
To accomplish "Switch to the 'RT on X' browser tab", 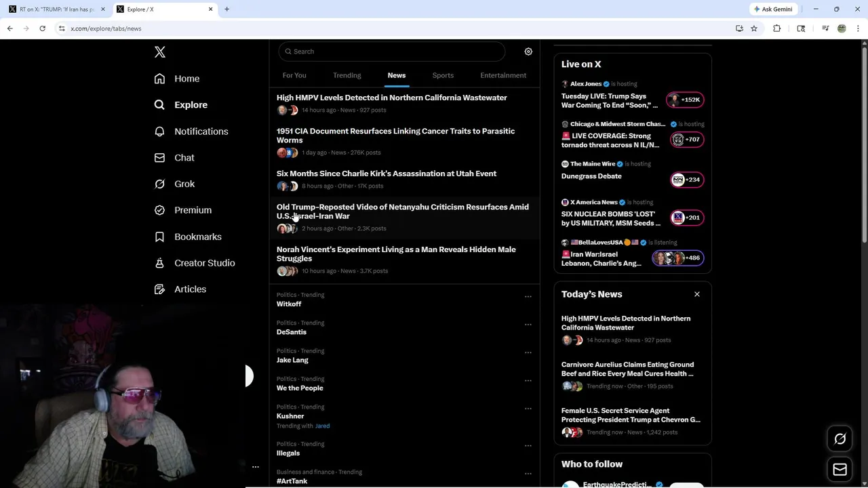I will pyautogui.click(x=56, y=9).
